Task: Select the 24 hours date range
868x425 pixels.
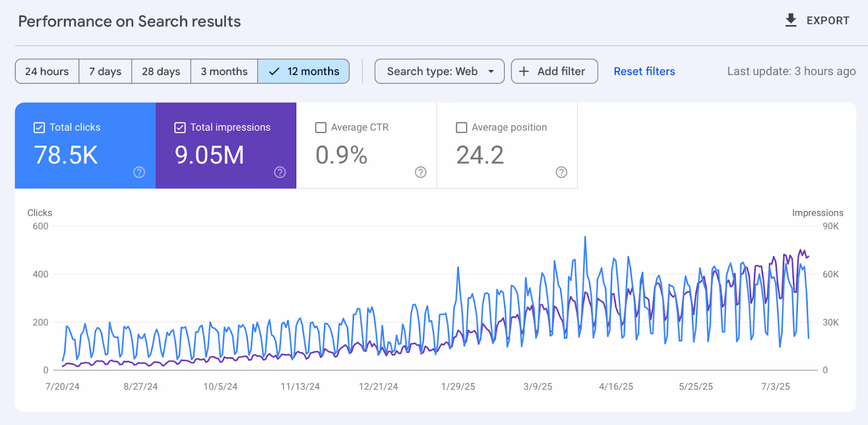Action: [47, 72]
